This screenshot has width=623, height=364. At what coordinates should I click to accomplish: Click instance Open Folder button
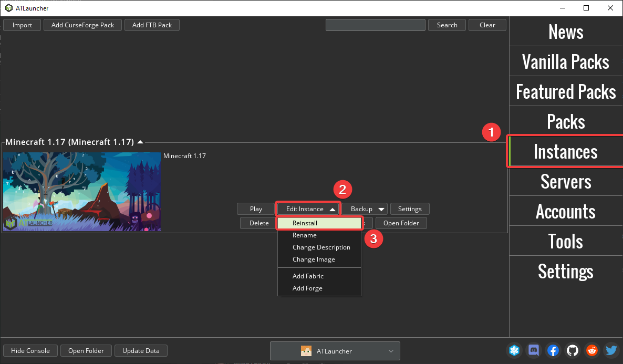pos(401,223)
